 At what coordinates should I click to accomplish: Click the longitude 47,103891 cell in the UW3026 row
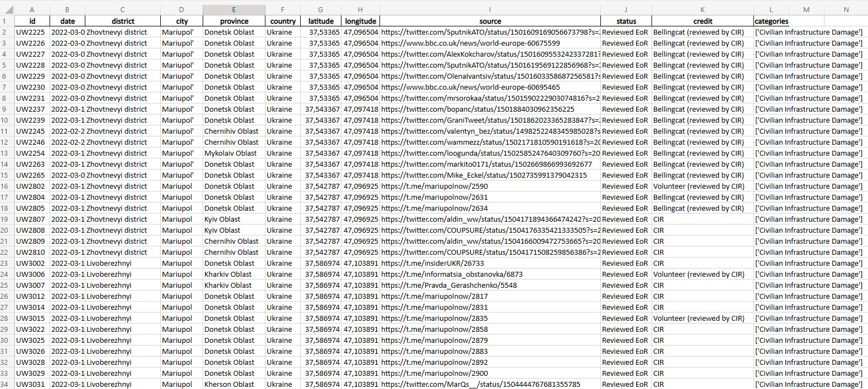tap(360, 351)
